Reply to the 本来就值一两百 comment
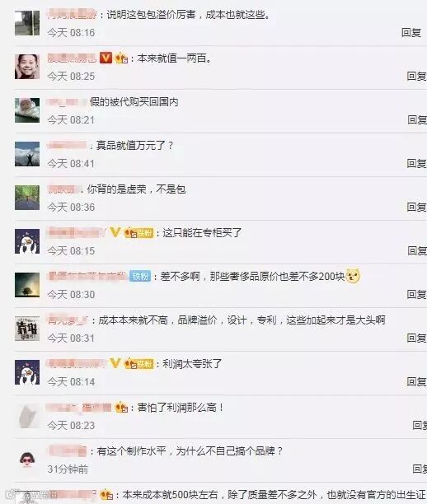 point(417,77)
